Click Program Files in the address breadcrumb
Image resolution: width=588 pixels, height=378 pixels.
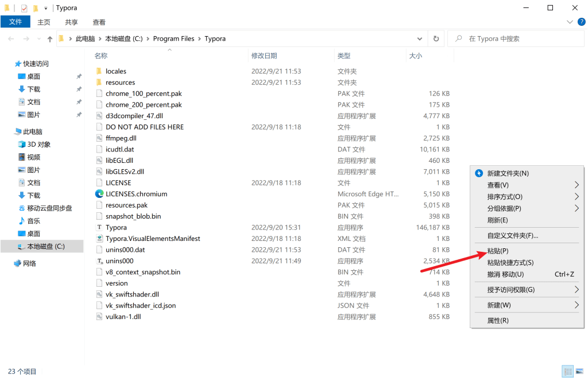coord(173,38)
